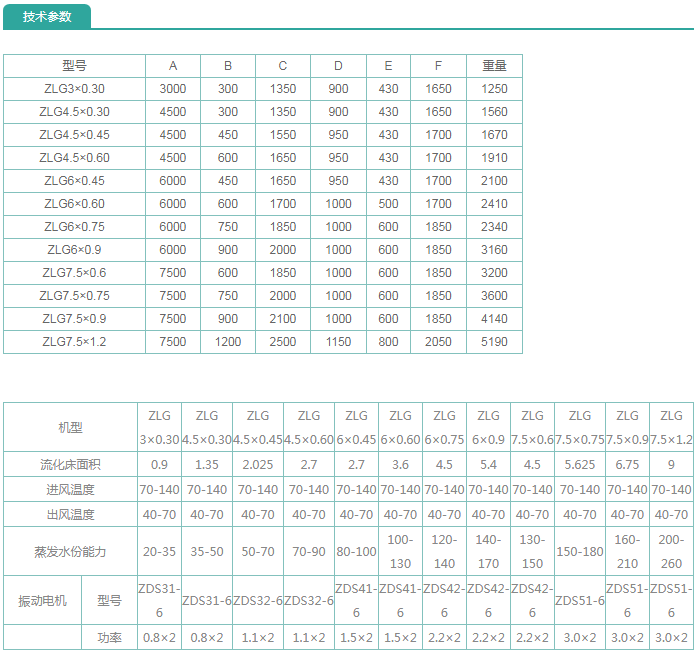Click weight value 1250
The image size is (697, 655).
(494, 89)
